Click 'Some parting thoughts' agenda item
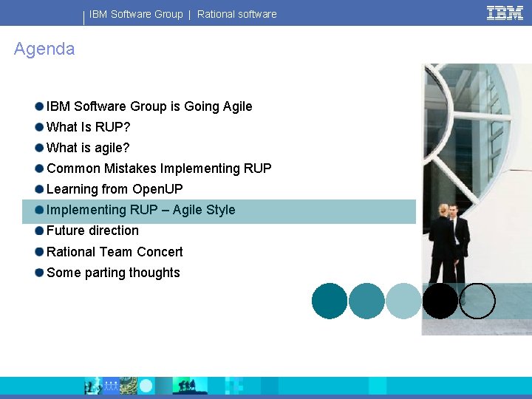532x399 pixels. pyautogui.click(x=113, y=273)
